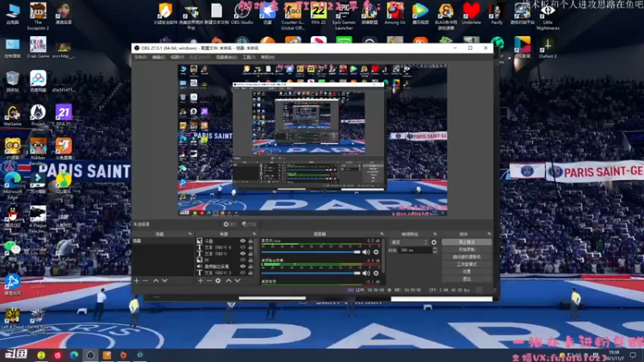
Task: Pop out the 控件 controls dock
Action: [489, 234]
